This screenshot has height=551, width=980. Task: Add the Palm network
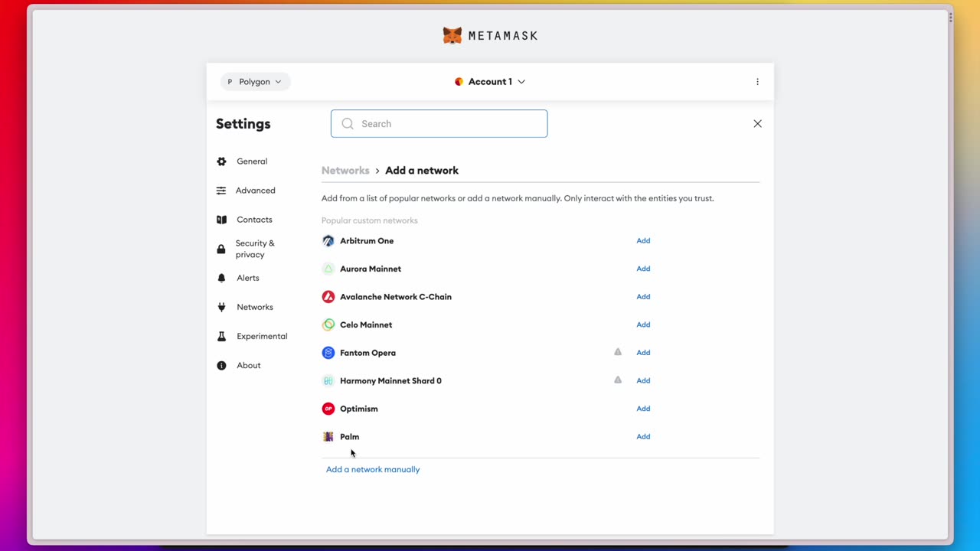click(x=643, y=437)
